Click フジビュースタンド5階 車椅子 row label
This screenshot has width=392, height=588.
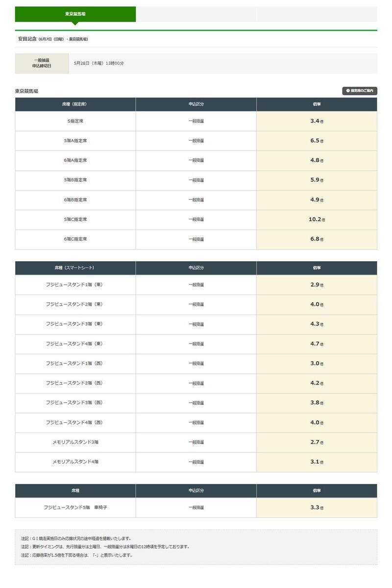click(x=75, y=508)
